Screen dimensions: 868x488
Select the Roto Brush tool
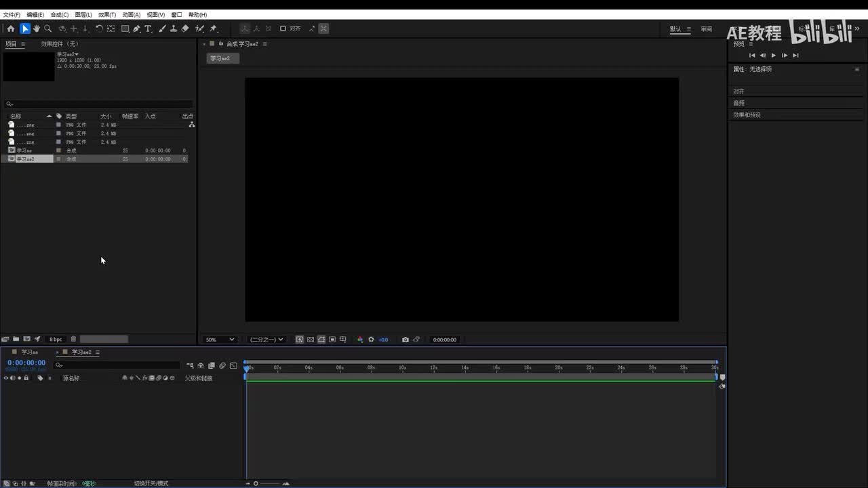tap(199, 28)
